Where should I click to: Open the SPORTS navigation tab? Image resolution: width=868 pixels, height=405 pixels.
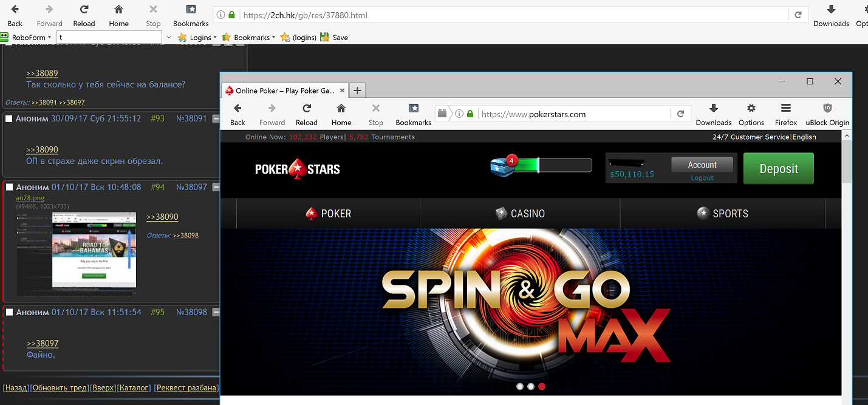pyautogui.click(x=722, y=214)
